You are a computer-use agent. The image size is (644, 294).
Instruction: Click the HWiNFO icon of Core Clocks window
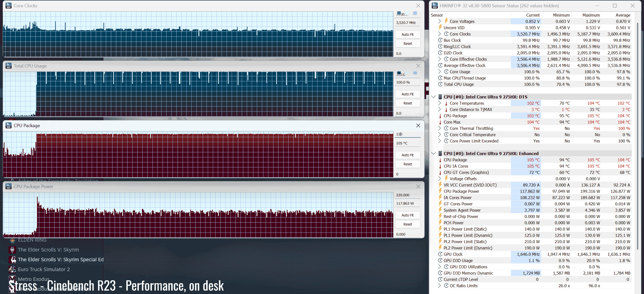[x=9, y=6]
